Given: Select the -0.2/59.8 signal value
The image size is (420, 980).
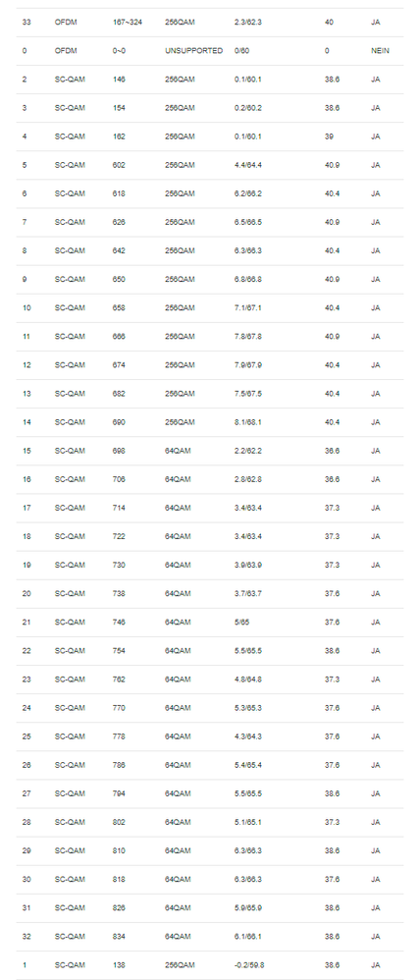Looking at the screenshot, I should point(249,965).
